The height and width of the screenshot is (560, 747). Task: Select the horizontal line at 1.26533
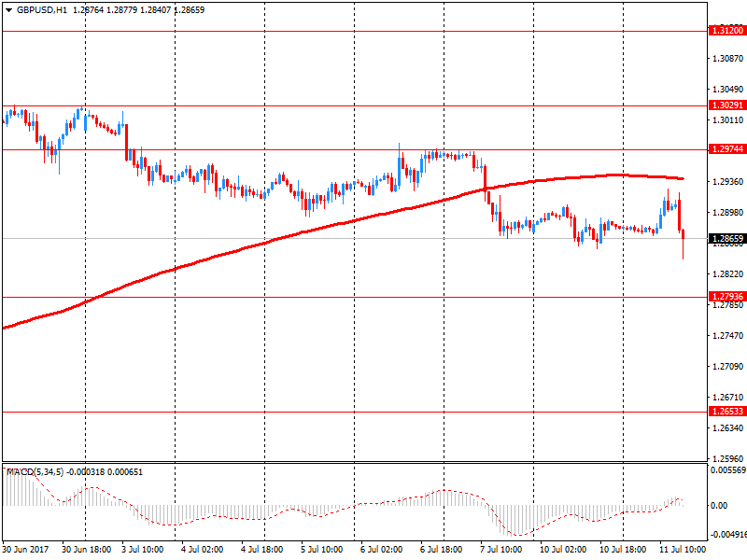pyautogui.click(x=355, y=413)
